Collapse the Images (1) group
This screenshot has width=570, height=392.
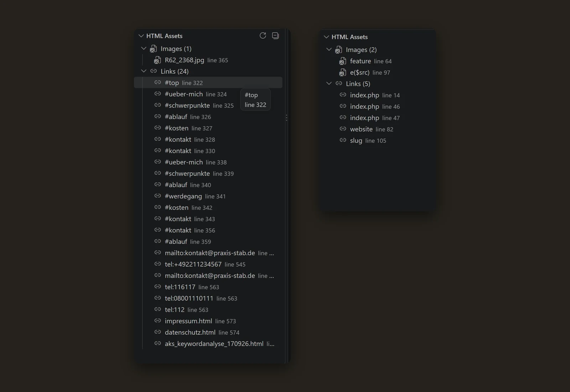(144, 48)
